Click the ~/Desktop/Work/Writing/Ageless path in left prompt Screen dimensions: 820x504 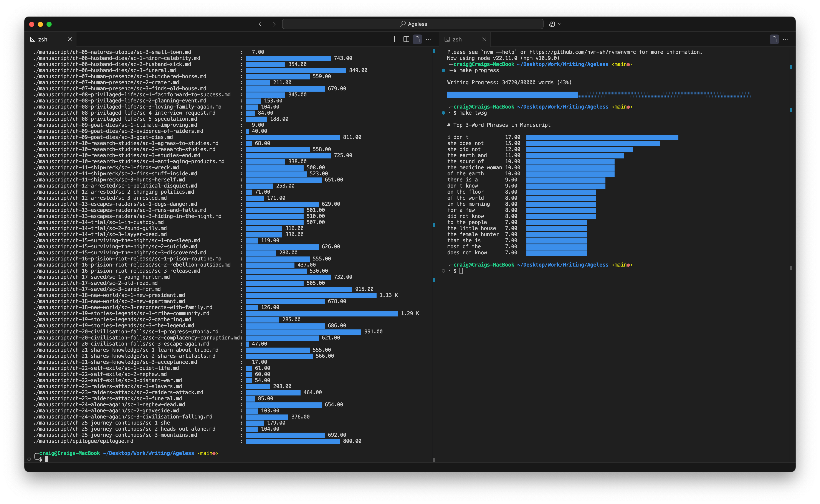(x=148, y=453)
